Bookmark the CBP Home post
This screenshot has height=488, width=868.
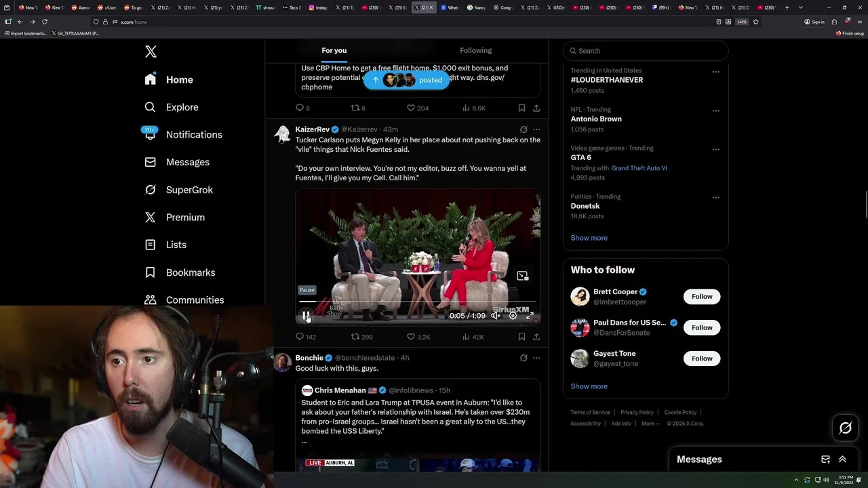point(521,108)
